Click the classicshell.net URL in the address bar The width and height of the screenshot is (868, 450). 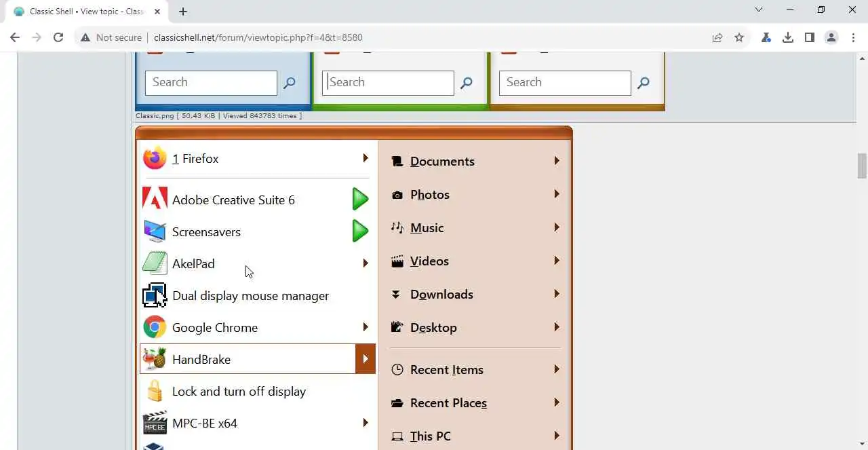point(258,37)
